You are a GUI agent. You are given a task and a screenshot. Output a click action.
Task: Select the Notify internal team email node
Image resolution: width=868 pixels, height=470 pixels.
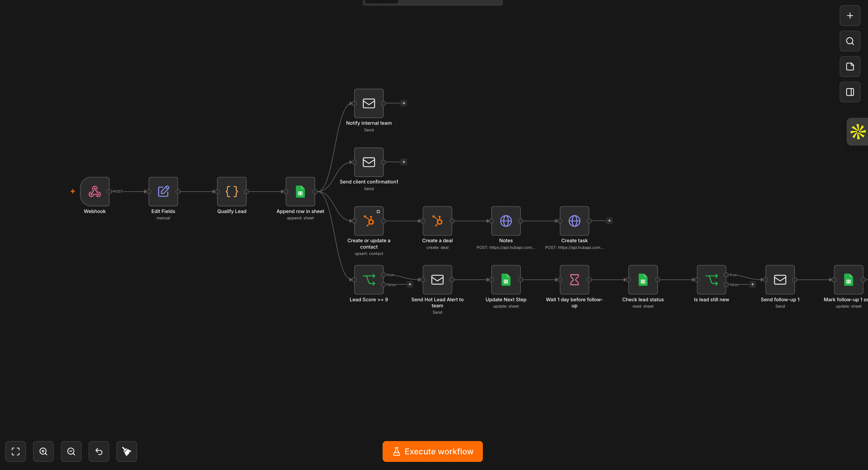(369, 103)
